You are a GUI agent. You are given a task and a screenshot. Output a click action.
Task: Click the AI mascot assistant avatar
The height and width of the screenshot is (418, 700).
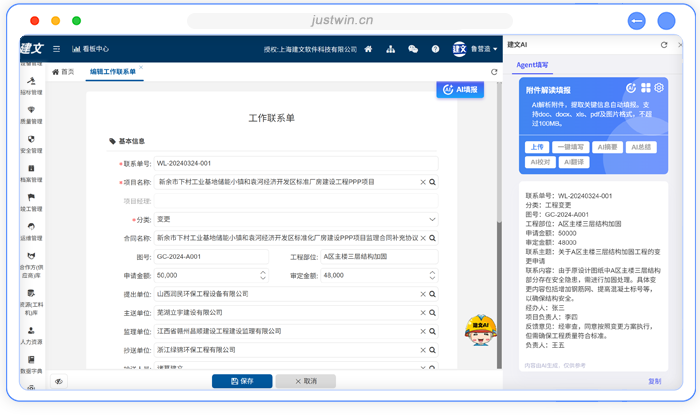pos(483,326)
